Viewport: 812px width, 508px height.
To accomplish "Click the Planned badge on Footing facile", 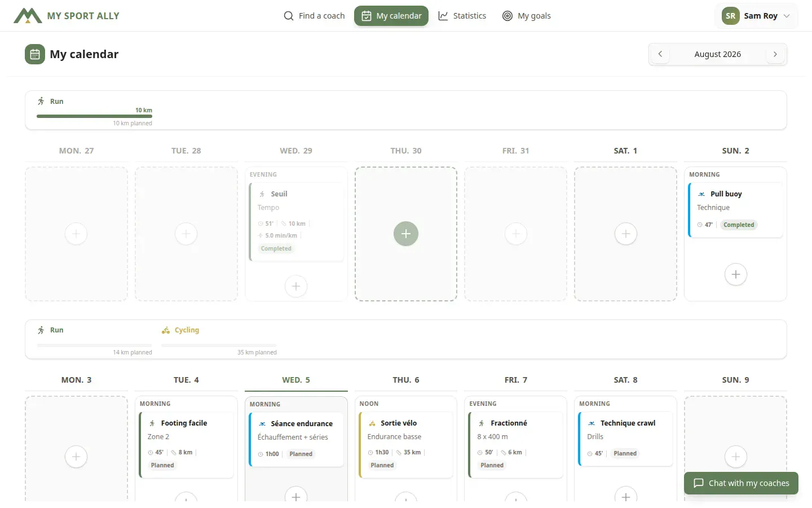I will click(x=162, y=465).
